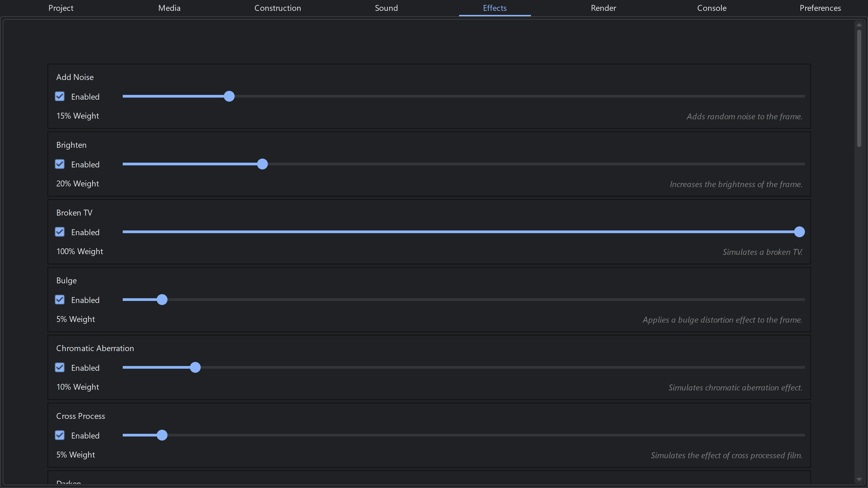
Task: Open the Media tab
Action: pos(169,8)
